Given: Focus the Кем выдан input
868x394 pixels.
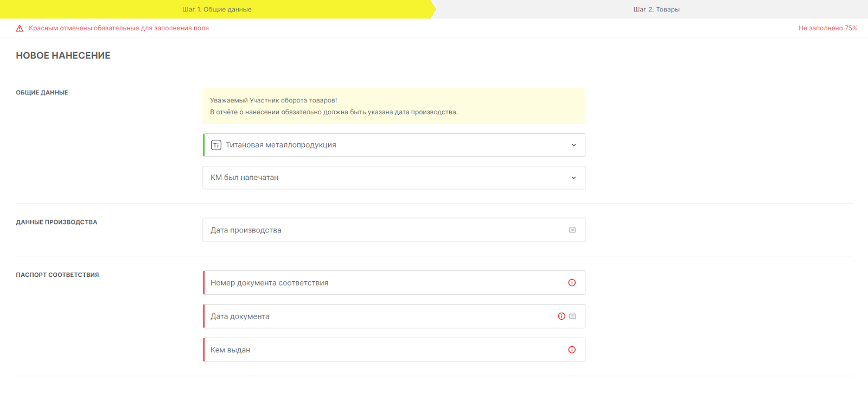Looking at the screenshot, I should click(394, 350).
